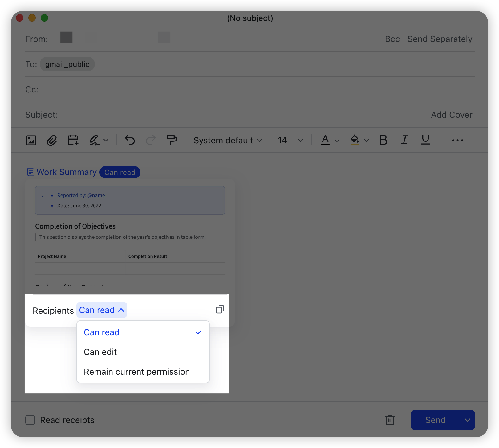Undo the last edit
499x448 pixels.
pos(130,140)
